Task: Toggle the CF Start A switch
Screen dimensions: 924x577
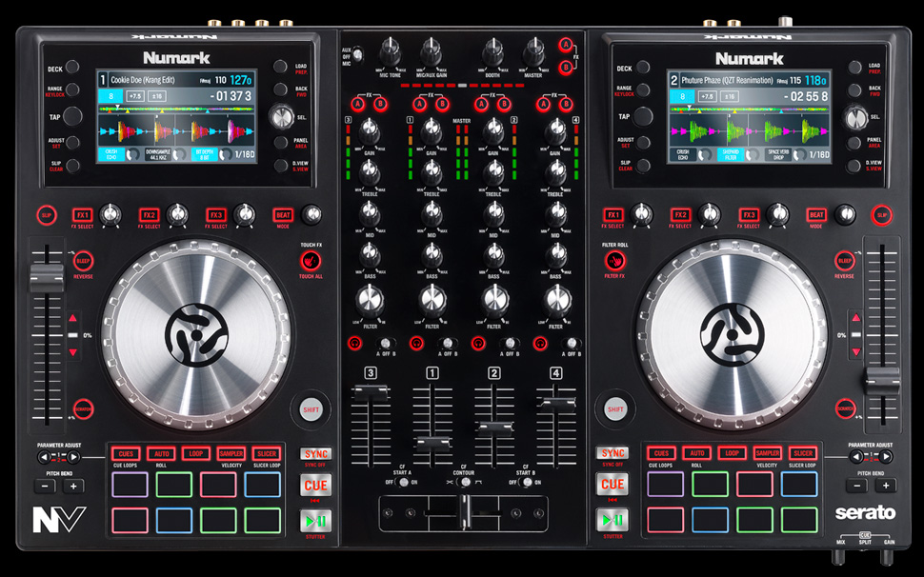Action: [403, 482]
